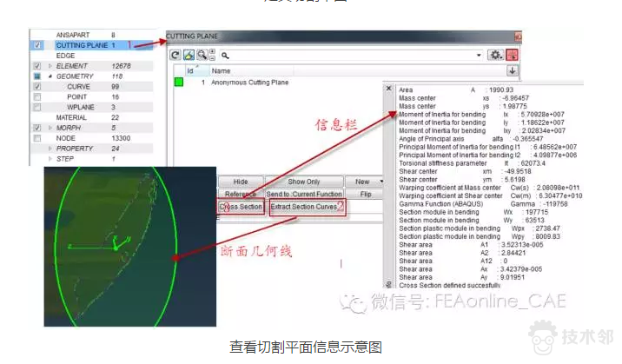This screenshot has height=364, width=622.
Task: Collapse the GEOMETRY tree node
Action: (x=50, y=76)
